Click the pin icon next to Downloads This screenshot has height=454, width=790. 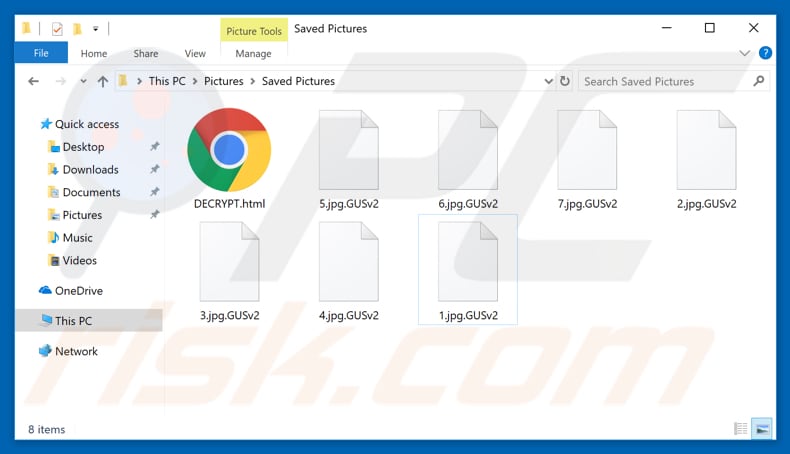tap(155, 169)
